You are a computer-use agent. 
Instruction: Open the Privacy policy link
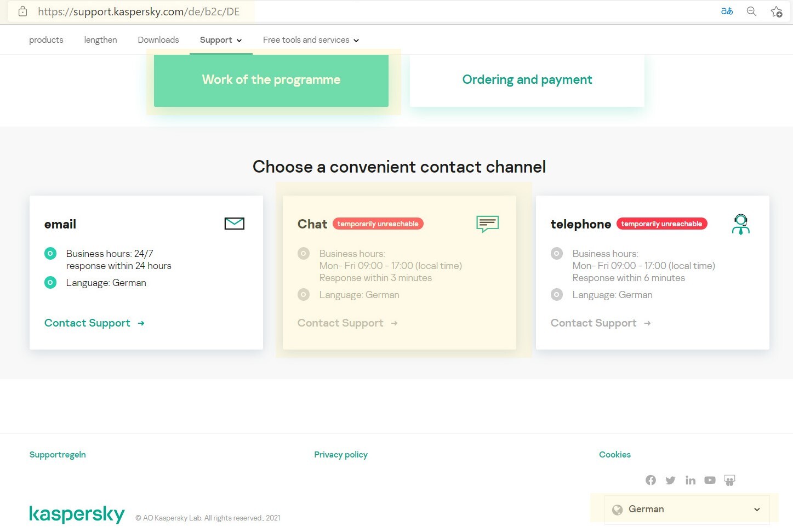(x=340, y=455)
